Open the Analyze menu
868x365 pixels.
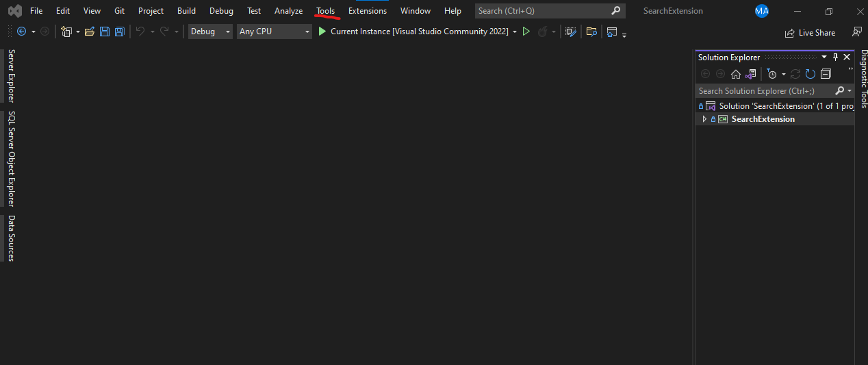[288, 11]
